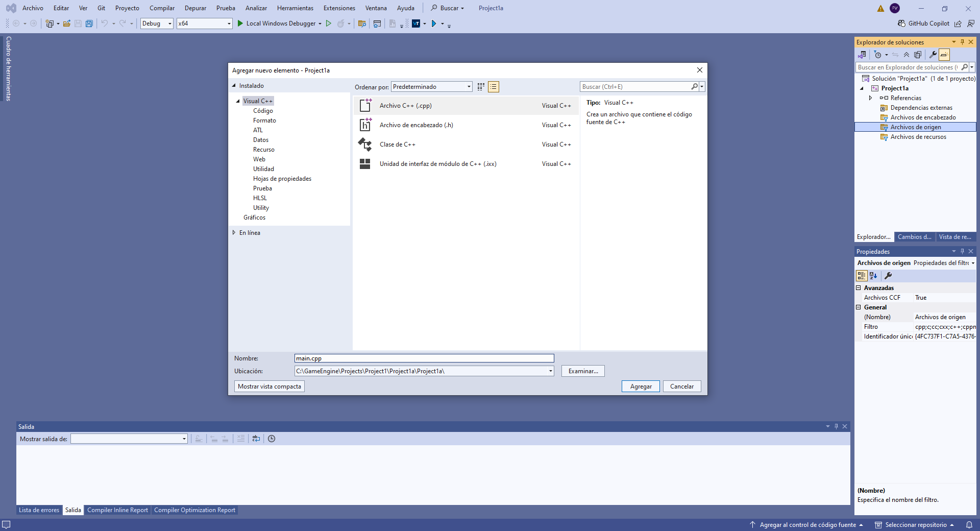980x531 pixels.
Task: Click the Find in Files folder icon
Action: (x=362, y=23)
